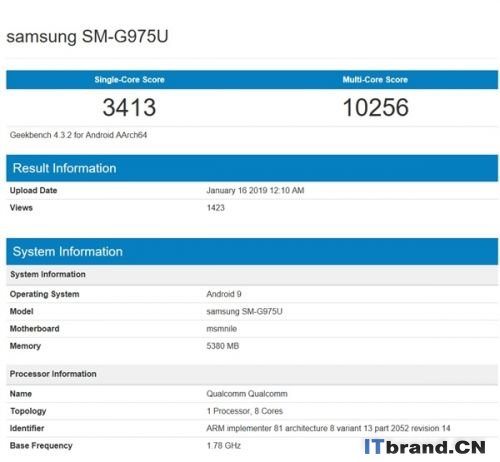Click the single-core value 3413

point(129,107)
